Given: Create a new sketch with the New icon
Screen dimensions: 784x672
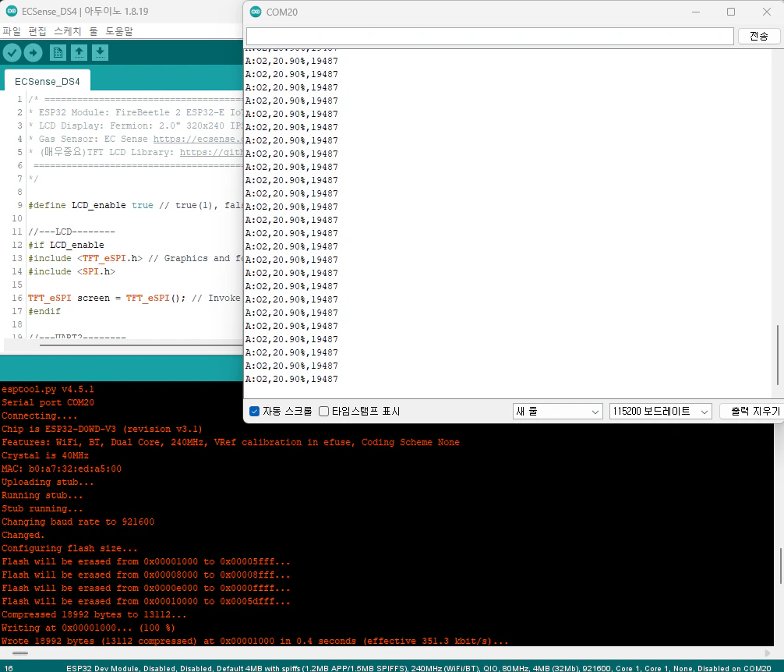Looking at the screenshot, I should click(58, 52).
